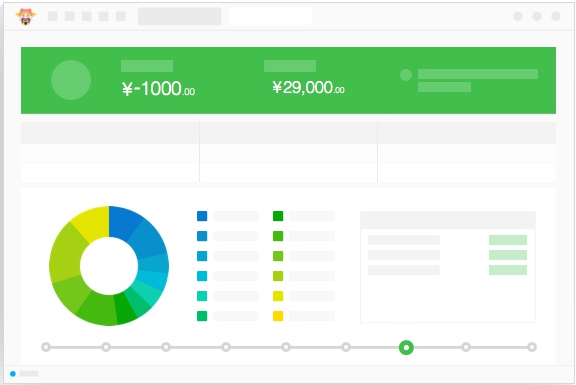
Task: Click the ¥-1000.00 balance amount
Action: (158, 89)
